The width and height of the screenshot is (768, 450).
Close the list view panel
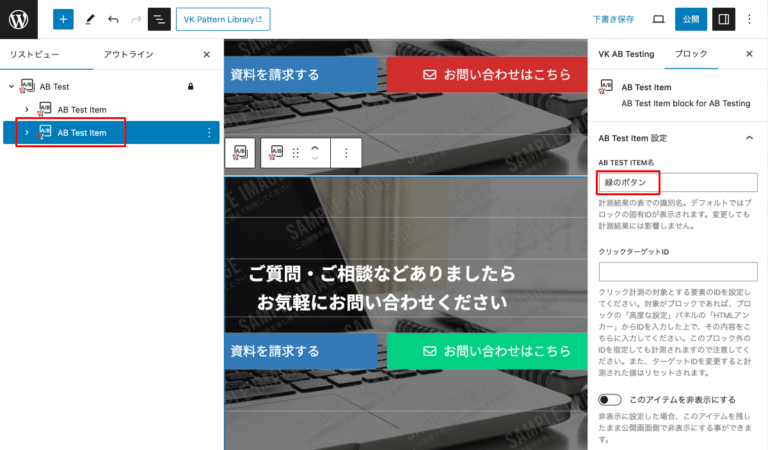[x=207, y=54]
